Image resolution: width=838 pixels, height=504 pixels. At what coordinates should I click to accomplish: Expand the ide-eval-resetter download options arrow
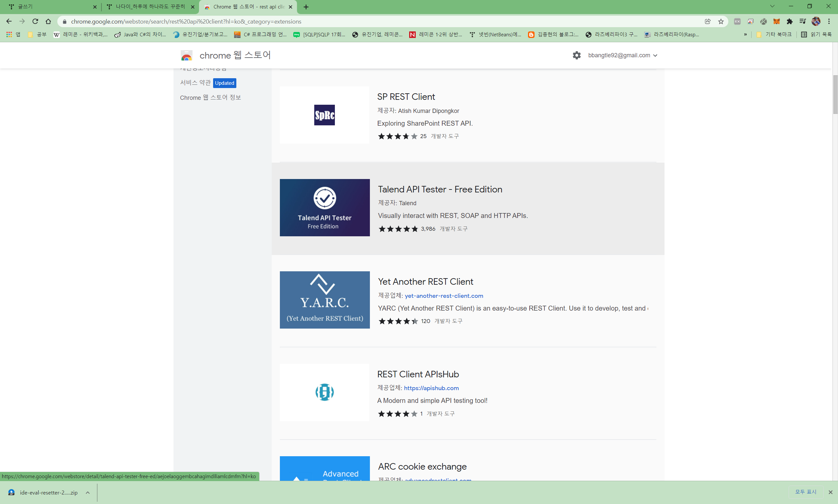coord(88,493)
